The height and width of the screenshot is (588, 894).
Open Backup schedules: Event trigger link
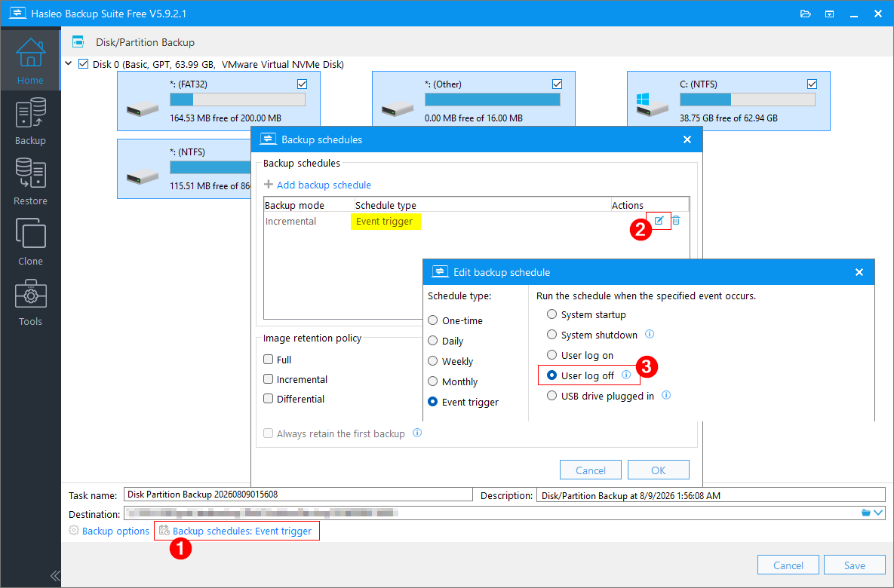coord(242,531)
